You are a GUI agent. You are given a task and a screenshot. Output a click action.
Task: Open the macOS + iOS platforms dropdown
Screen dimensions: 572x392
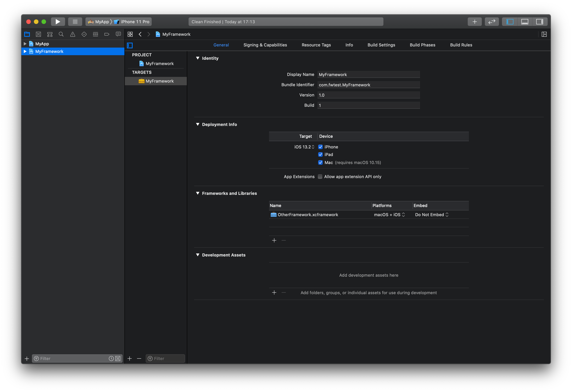(x=389, y=215)
